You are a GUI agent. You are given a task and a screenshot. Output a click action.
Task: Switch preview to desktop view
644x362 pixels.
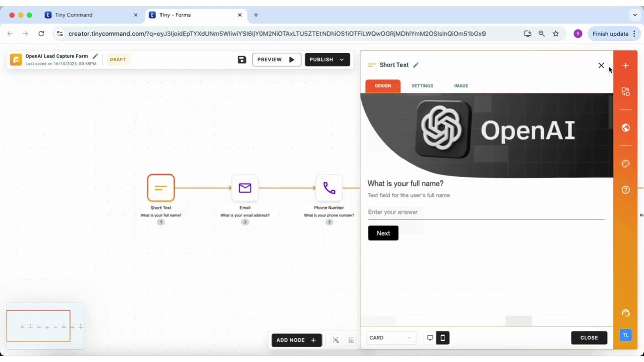pos(430,338)
